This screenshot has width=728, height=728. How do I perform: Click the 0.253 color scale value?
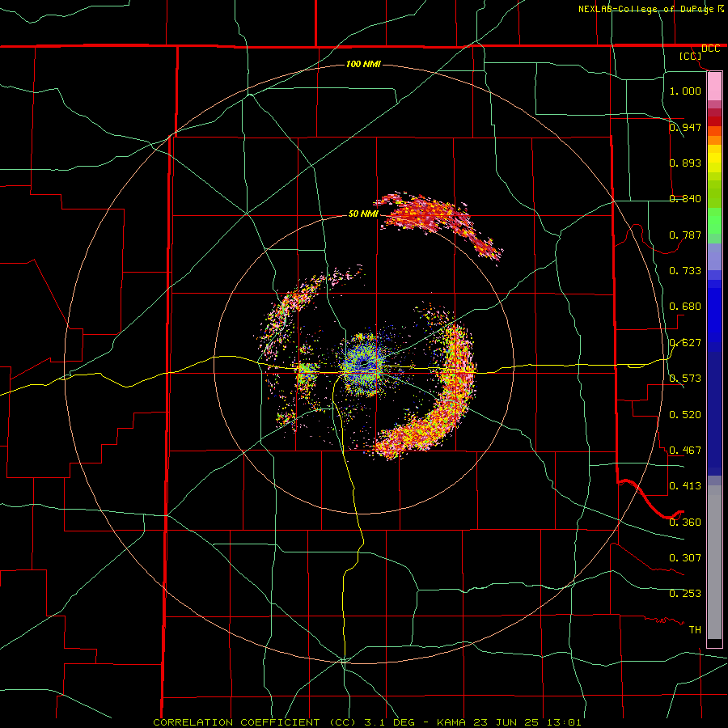pos(685,594)
